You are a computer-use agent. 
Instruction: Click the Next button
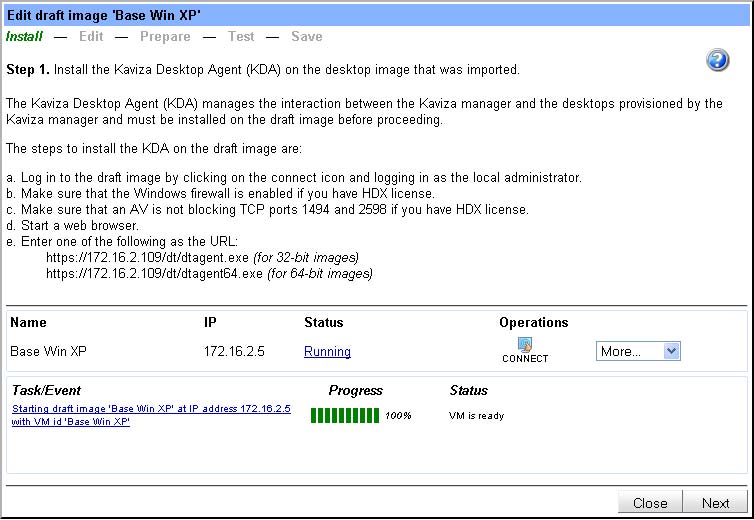point(716,503)
